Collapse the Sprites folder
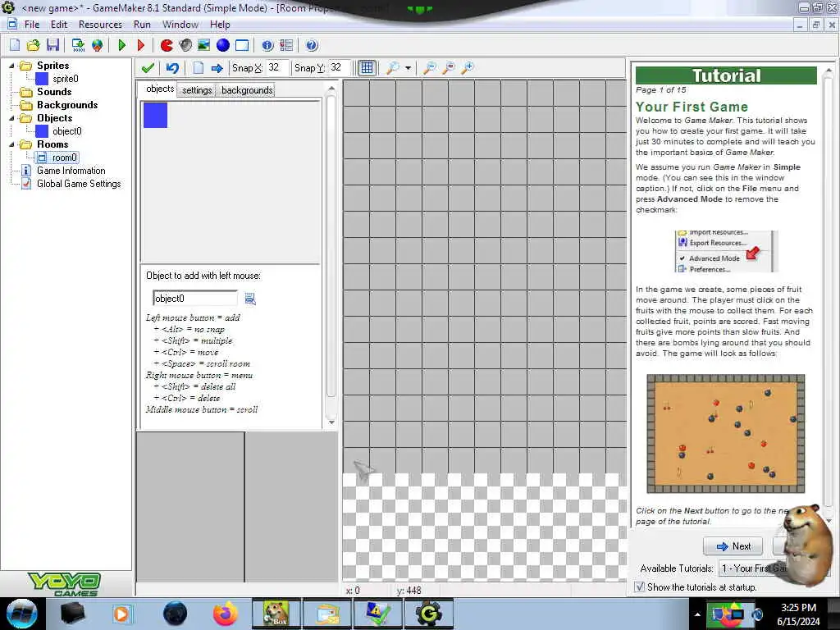This screenshot has width=840, height=630. [11, 66]
